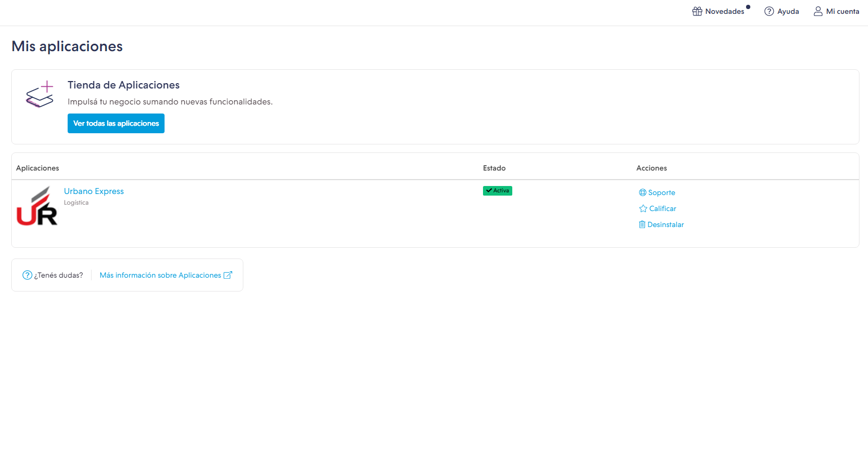The height and width of the screenshot is (461, 868).
Task: Click the Tienda de Aplicaciones title
Action: coord(124,85)
